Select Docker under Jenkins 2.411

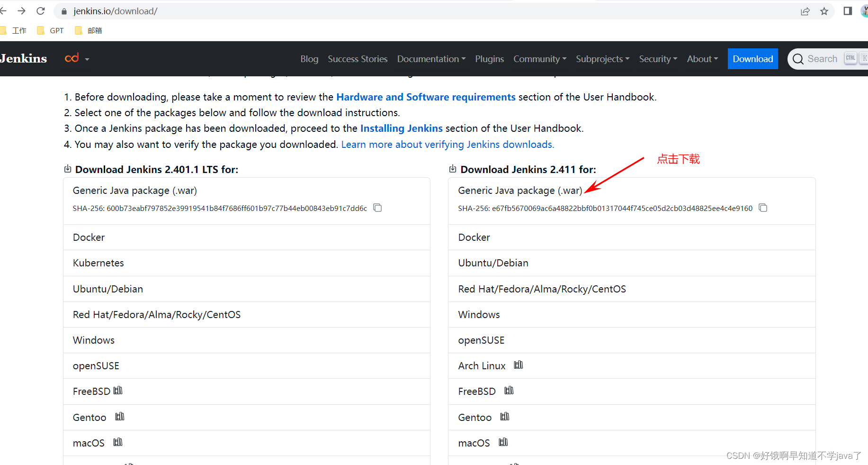coord(632,237)
